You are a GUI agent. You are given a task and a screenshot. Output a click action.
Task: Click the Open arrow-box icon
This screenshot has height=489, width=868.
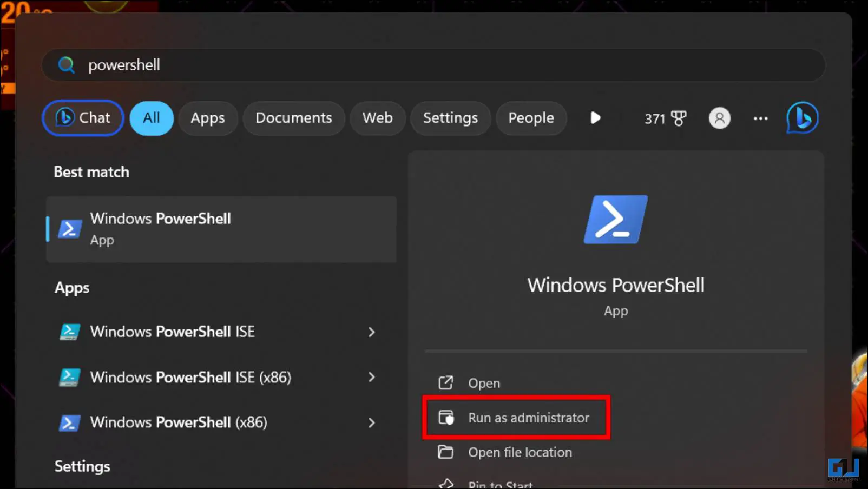[445, 383]
